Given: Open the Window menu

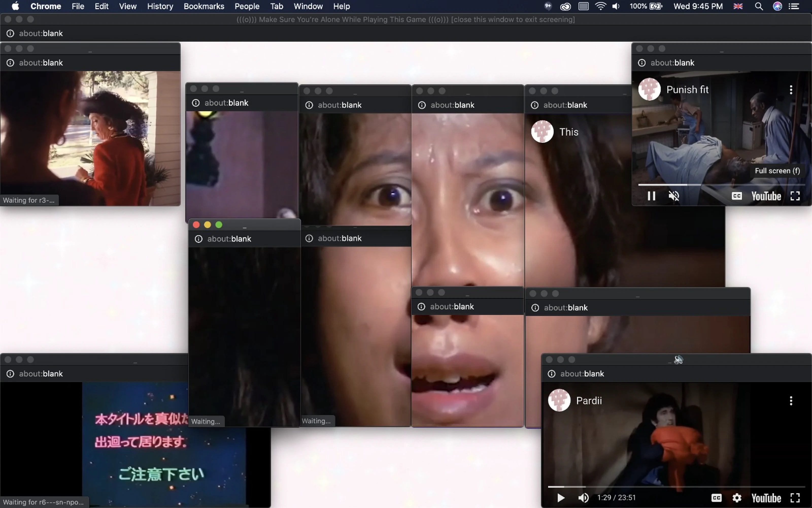Looking at the screenshot, I should click(308, 6).
